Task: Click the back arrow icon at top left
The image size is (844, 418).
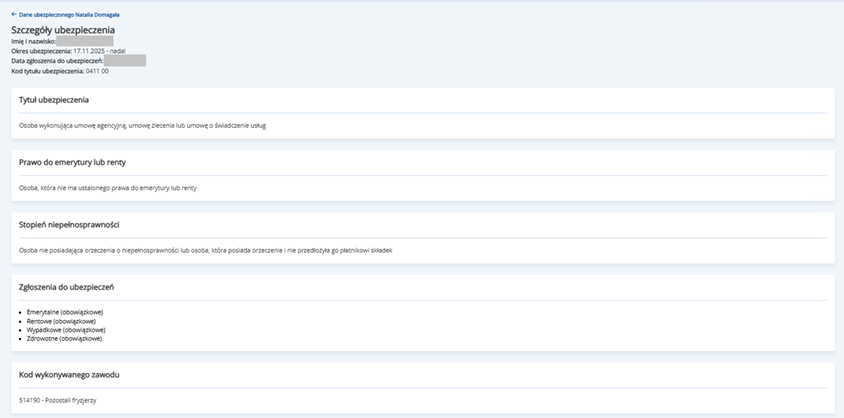Action: pyautogui.click(x=14, y=15)
